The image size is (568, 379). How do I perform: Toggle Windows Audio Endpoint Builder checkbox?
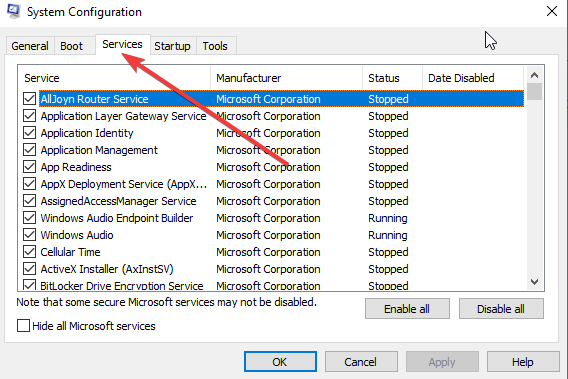(x=29, y=218)
